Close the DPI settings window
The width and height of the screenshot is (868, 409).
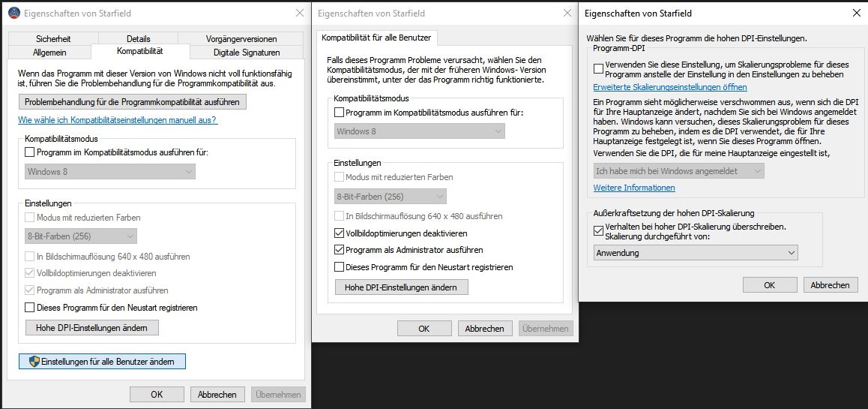coord(856,14)
